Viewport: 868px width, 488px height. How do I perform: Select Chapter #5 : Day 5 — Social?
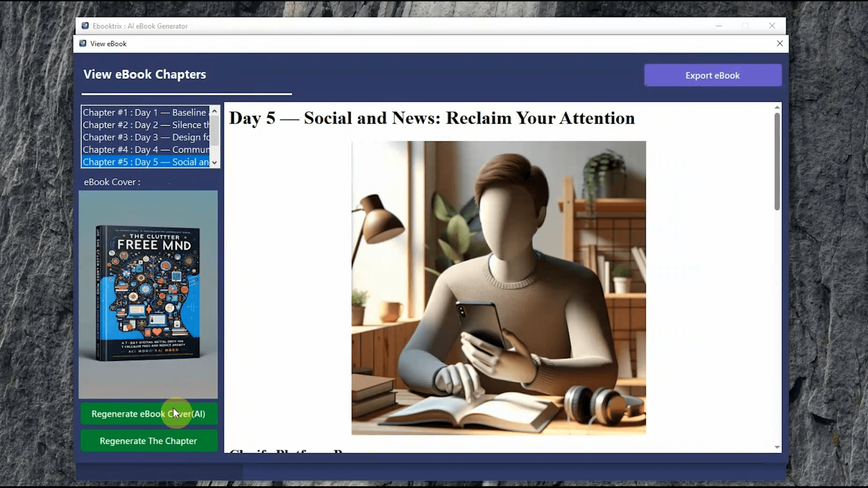click(x=140, y=162)
